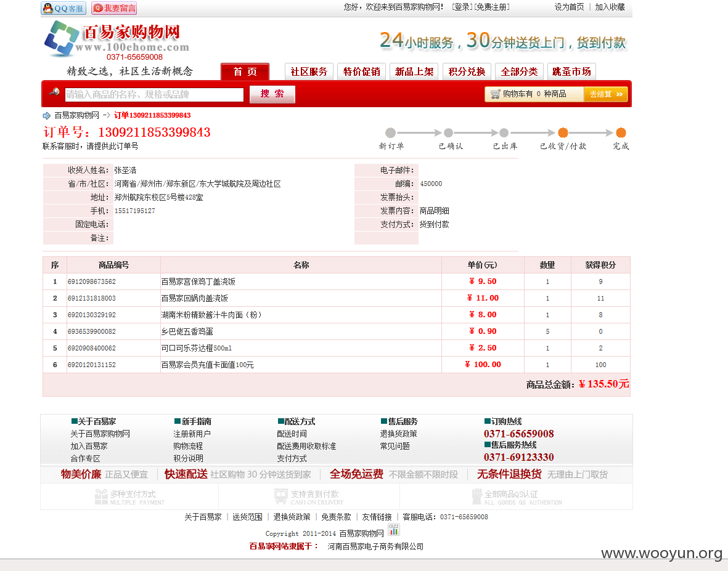Click product 湖南米粉精致酱汁牛肉面
Image resolution: width=728 pixels, height=571 pixels.
pos(211,315)
